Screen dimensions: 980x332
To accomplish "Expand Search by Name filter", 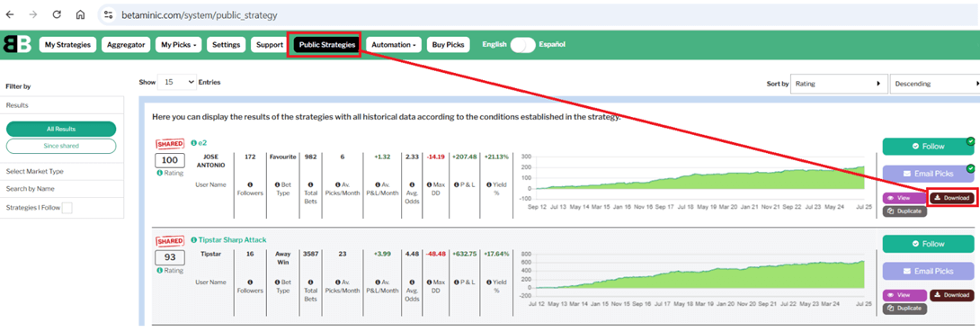I will pyautogui.click(x=62, y=188).
